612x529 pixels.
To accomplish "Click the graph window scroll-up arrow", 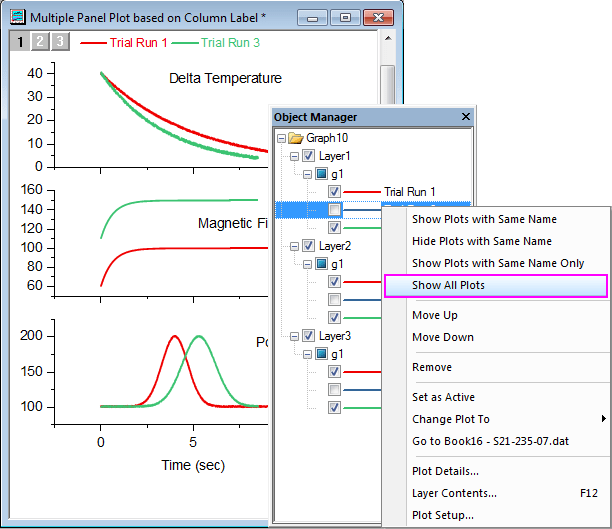I will click(388, 38).
